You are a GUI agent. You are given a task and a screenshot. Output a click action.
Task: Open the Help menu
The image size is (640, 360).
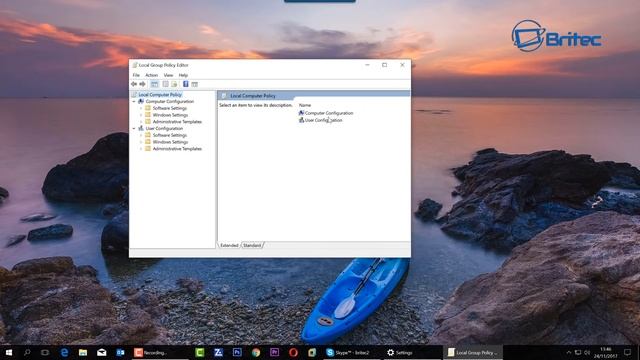pos(183,75)
